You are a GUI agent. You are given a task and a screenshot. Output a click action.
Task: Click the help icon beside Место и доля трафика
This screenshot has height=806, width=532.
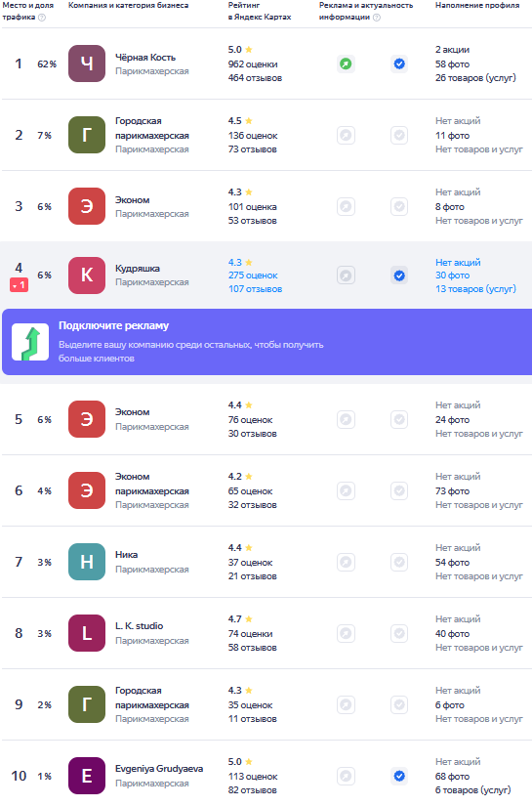pyautogui.click(x=42, y=18)
